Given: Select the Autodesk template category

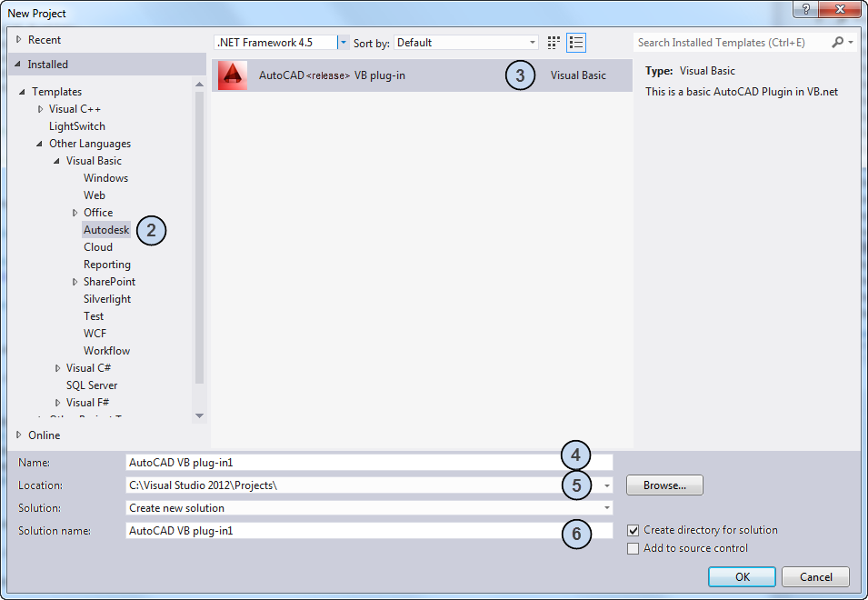Looking at the screenshot, I should (x=106, y=230).
